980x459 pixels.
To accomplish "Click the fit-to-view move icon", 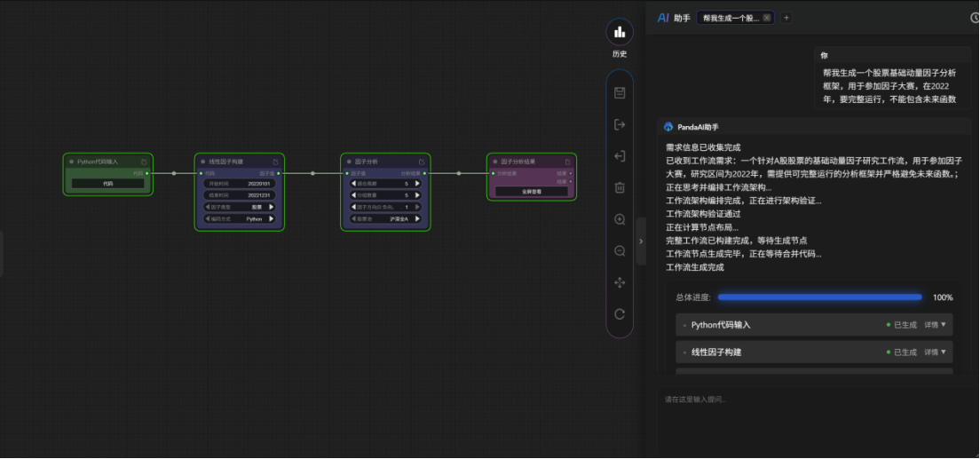I will (x=620, y=282).
